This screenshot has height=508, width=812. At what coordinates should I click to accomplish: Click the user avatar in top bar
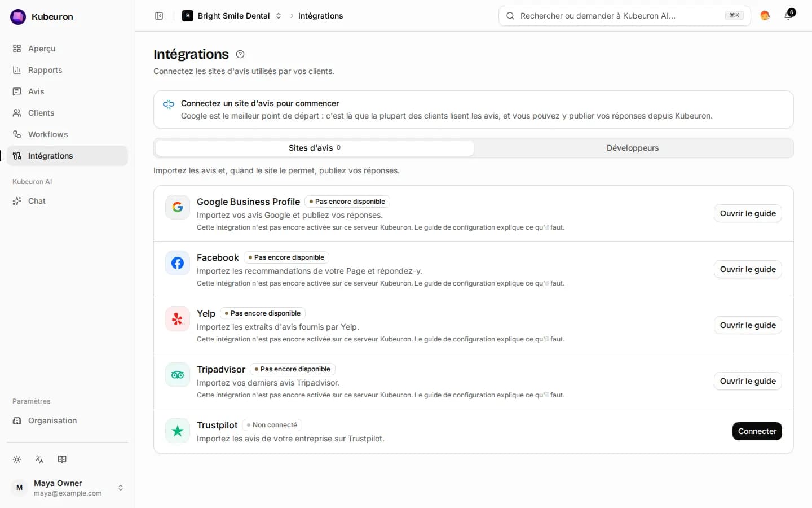(765, 16)
